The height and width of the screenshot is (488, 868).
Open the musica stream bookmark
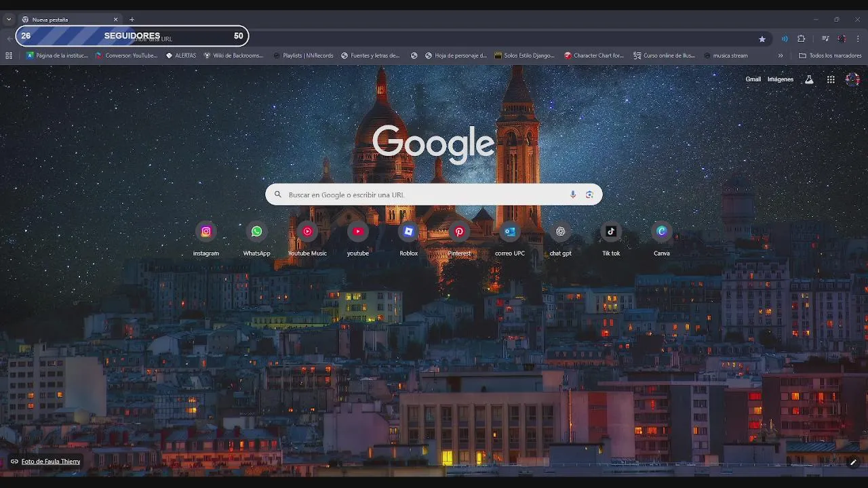(x=726, y=56)
